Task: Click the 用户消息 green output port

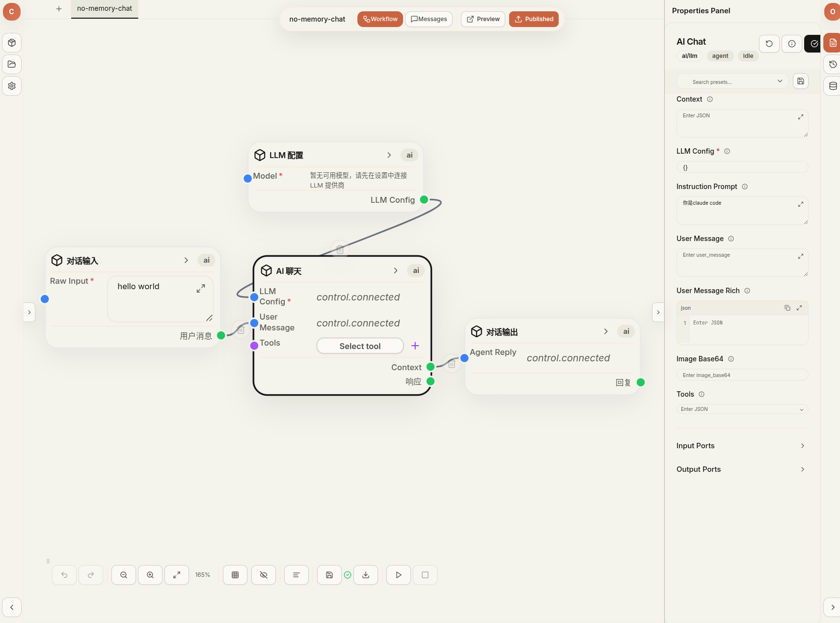Action: tap(221, 335)
